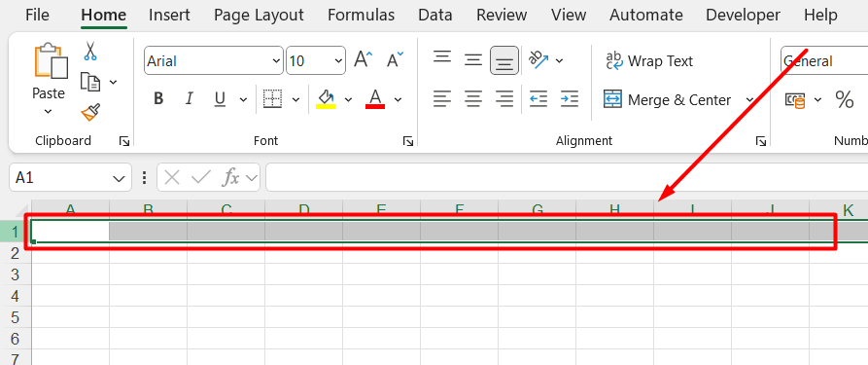Expand Copy options arrow
This screenshot has height=365, width=868.
click(113, 82)
